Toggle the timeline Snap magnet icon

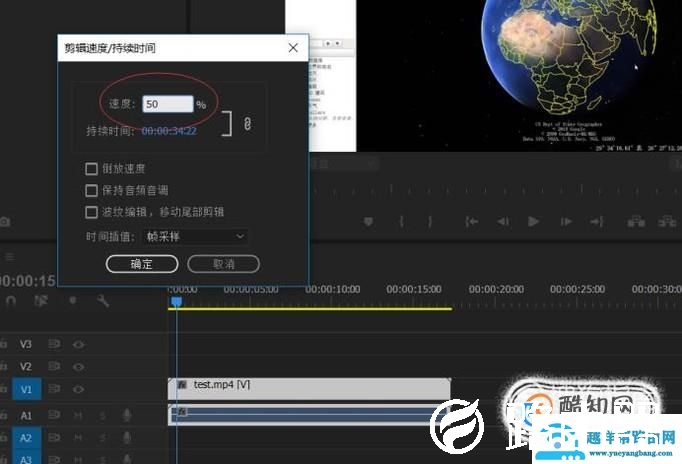(11, 301)
